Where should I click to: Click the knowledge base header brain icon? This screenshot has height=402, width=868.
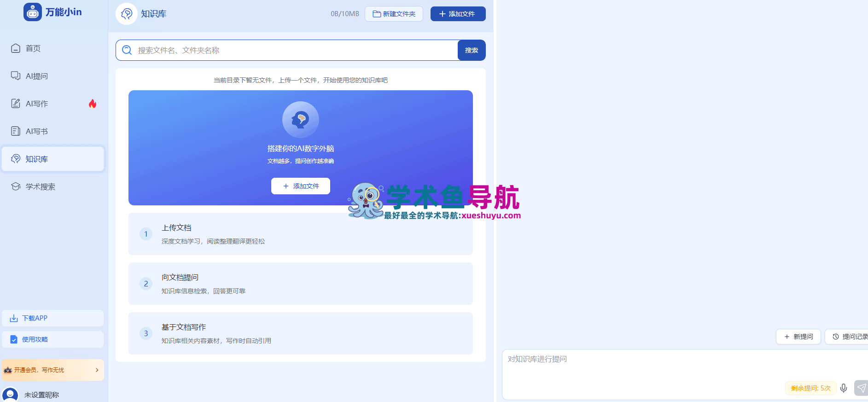tap(127, 14)
